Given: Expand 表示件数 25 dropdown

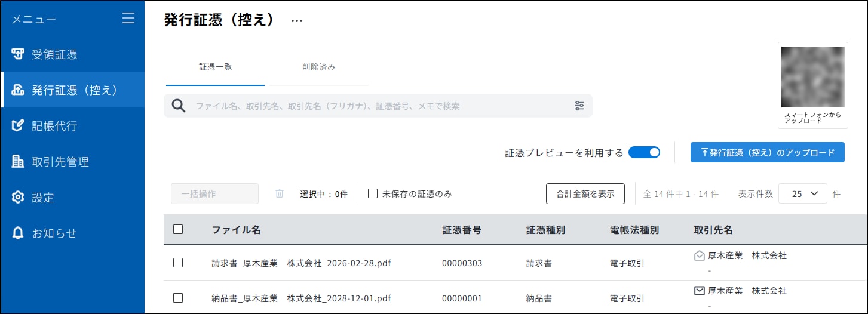Looking at the screenshot, I should pos(803,193).
